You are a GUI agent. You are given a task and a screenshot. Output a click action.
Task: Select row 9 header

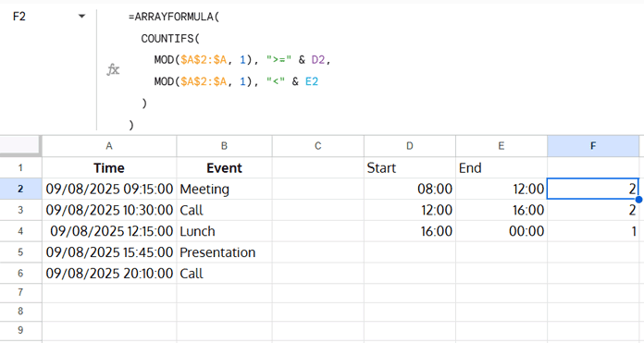(x=20, y=331)
